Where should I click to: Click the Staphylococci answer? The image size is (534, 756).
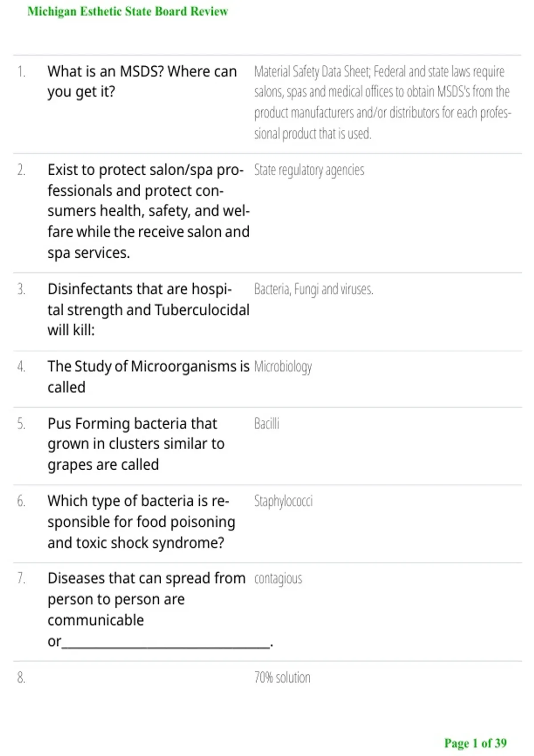click(283, 501)
